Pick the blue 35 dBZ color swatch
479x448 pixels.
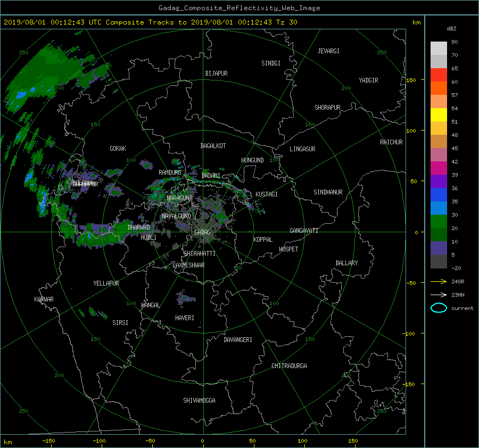click(439, 194)
